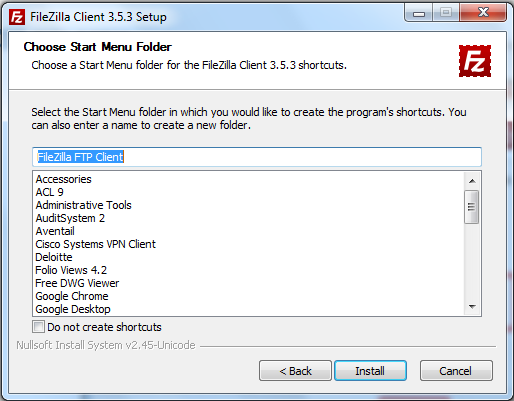Go to previous step with Back button
This screenshot has height=401, width=514.
(295, 370)
